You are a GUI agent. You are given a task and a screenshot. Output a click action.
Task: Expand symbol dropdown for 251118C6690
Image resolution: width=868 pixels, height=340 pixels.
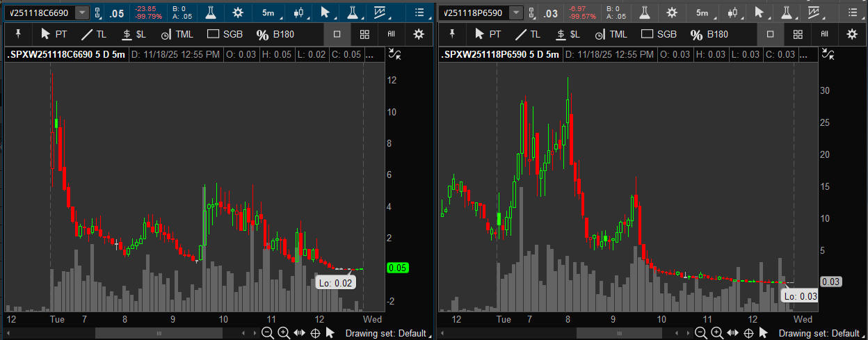[x=82, y=13]
